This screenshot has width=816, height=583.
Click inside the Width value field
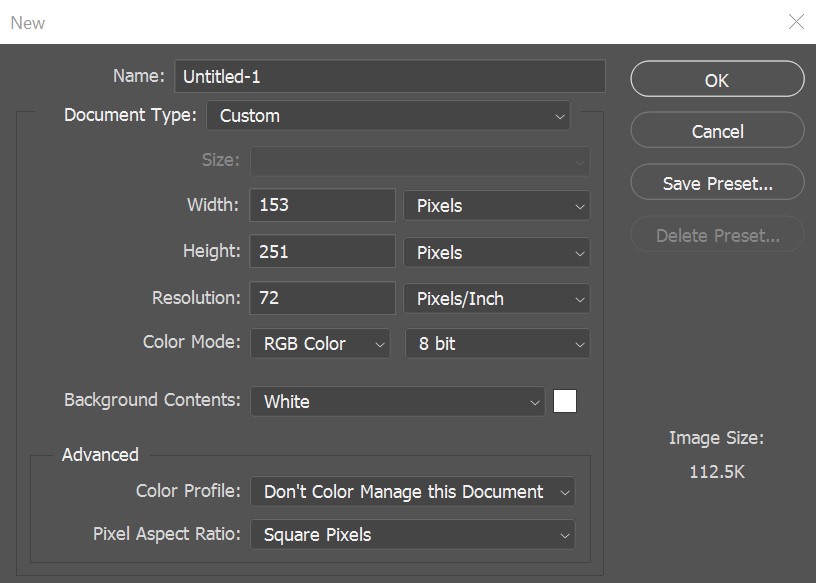click(x=321, y=205)
